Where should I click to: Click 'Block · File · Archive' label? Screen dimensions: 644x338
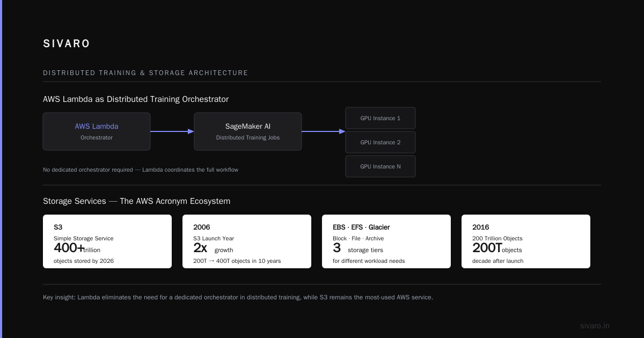point(358,238)
